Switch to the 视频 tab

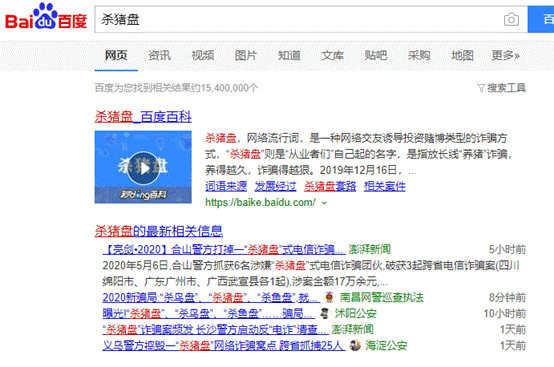[x=203, y=55]
